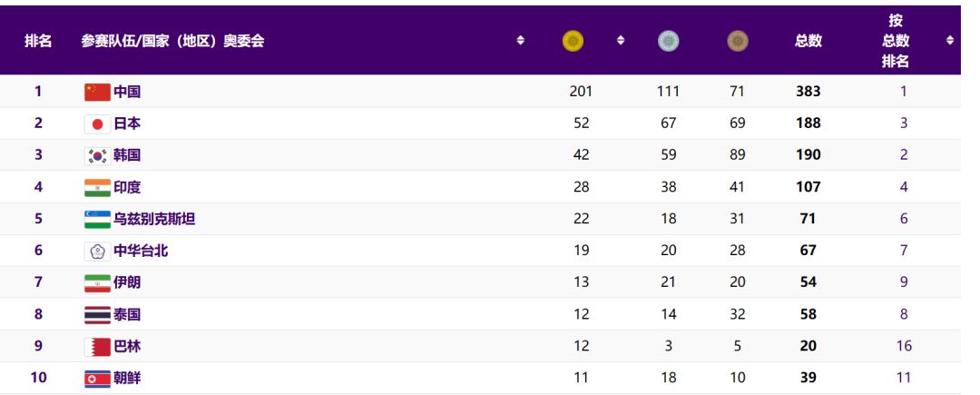Open the 乌兹别克斯坦 team link
Image resolution: width=980 pixels, height=395 pixels.
154,220
